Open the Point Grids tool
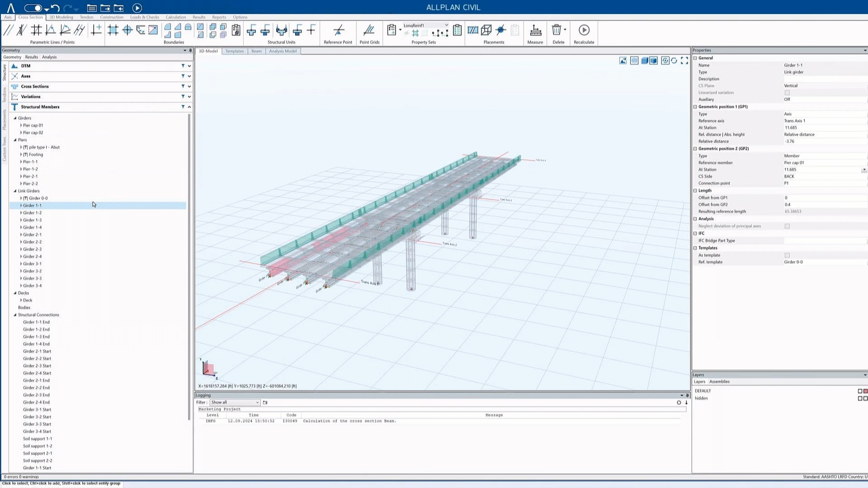This screenshot has height=488, width=868. coord(369,30)
